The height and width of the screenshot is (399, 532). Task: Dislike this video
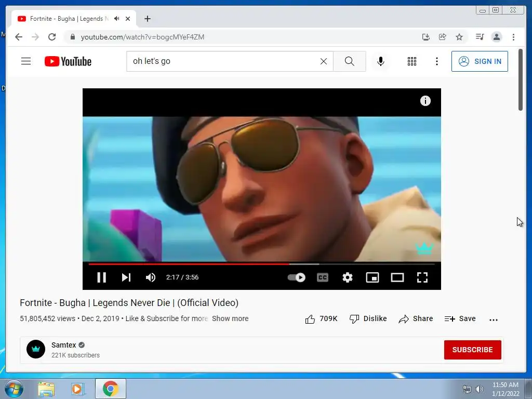[368, 319]
